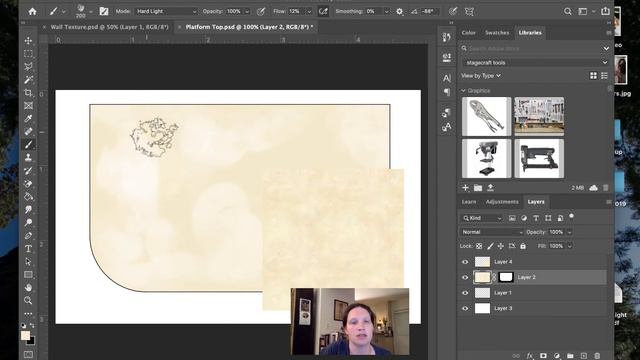Select the Frame tool

(28, 106)
